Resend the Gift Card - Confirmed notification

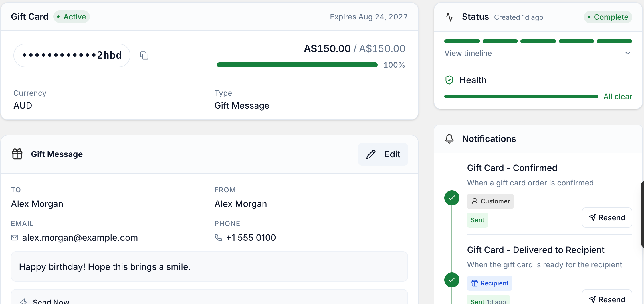coord(607,218)
